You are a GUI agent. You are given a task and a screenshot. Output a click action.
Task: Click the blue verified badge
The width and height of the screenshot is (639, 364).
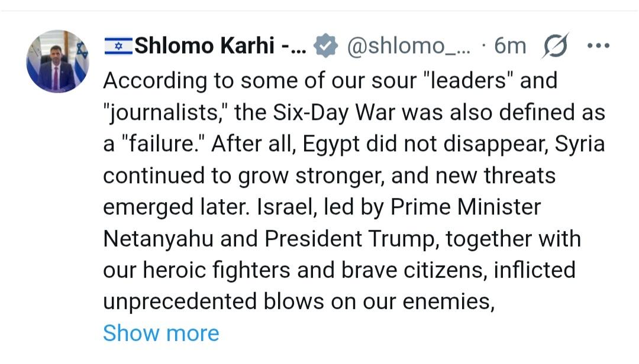coord(325,45)
